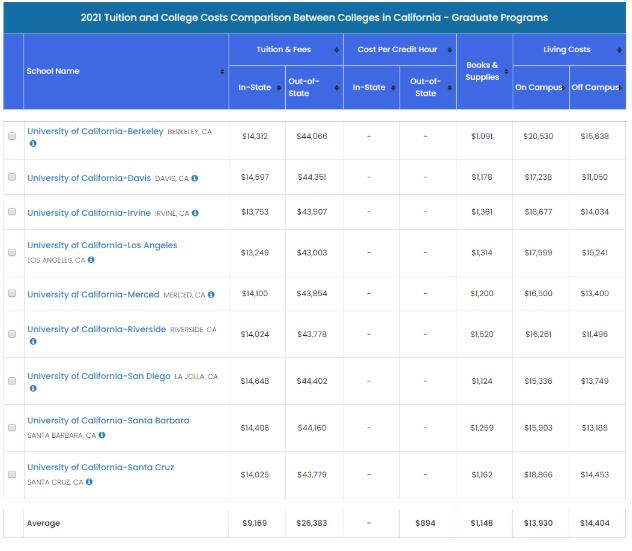
Task: Select the table title banner text
Action: [314, 18]
